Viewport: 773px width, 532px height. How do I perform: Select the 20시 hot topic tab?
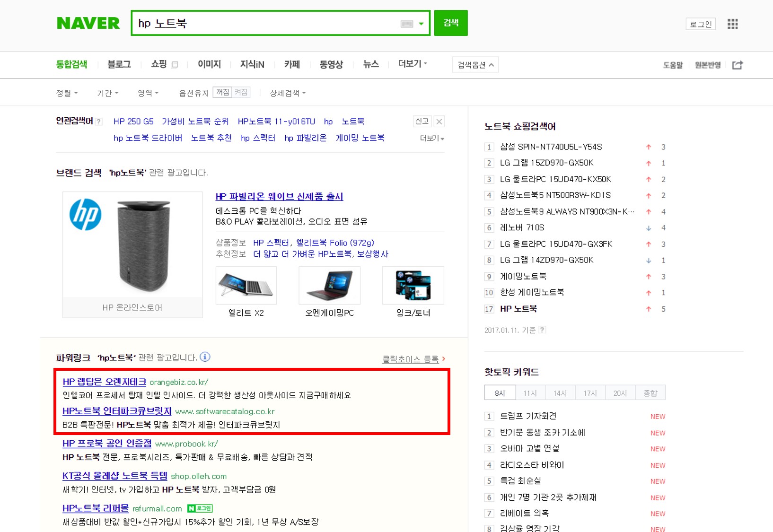click(620, 393)
